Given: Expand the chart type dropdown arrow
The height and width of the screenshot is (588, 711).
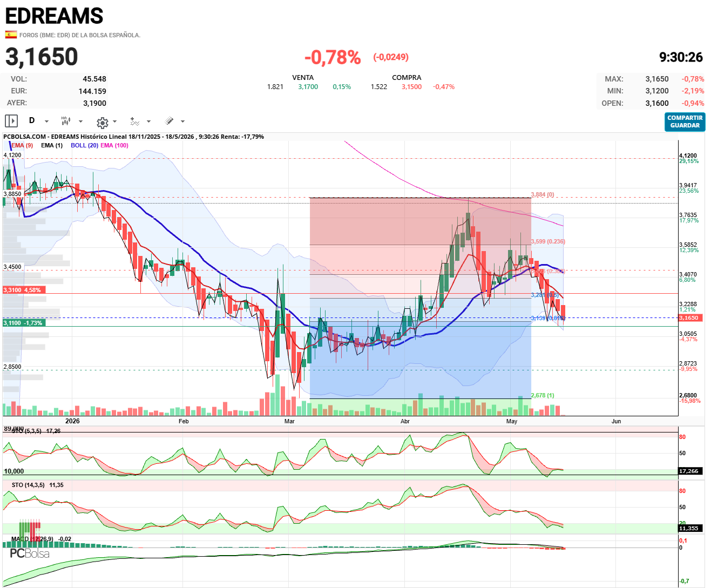Looking at the screenshot, I should coord(81,121).
